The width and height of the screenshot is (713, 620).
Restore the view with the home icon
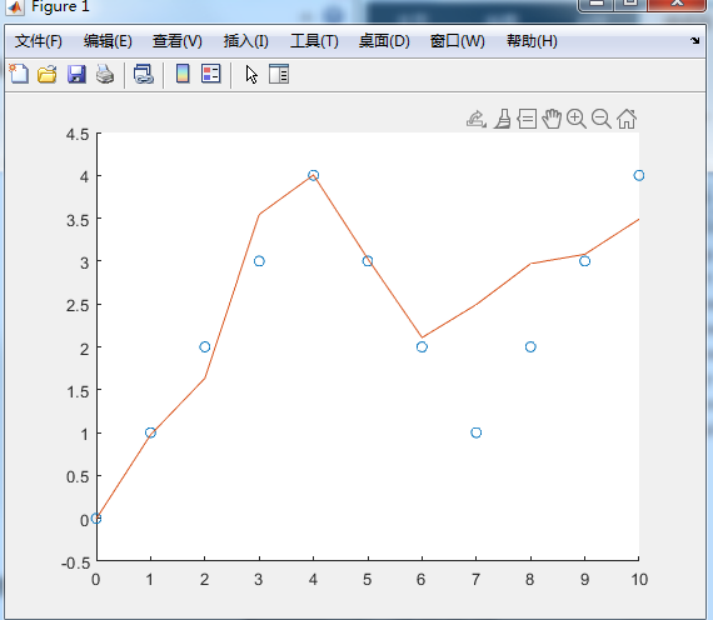point(627,119)
